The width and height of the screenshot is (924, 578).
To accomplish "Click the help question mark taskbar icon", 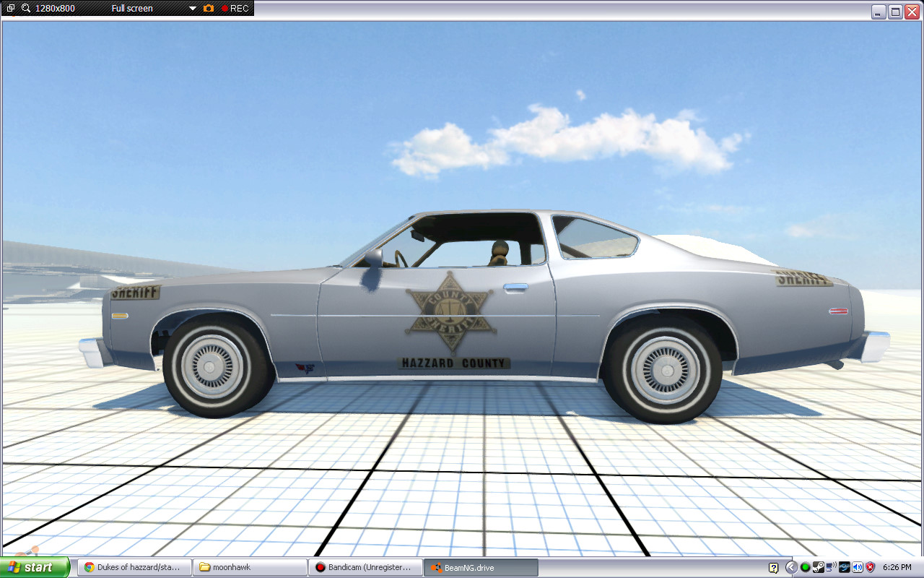I will point(773,567).
